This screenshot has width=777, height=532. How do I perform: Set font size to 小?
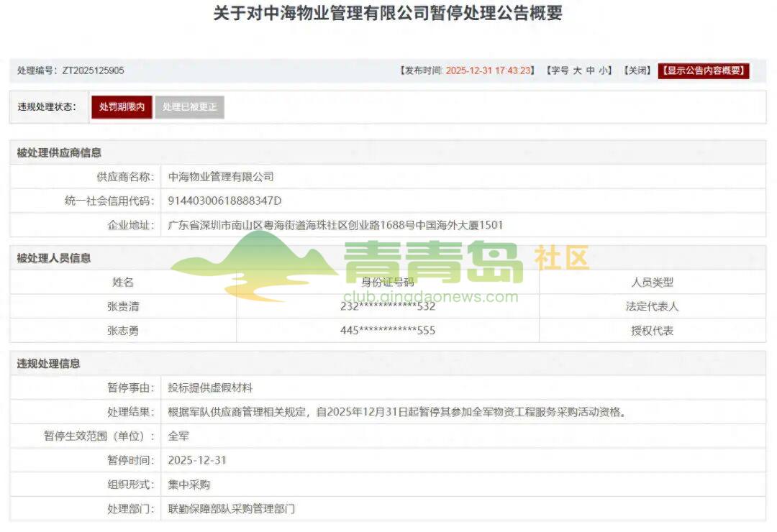pyautogui.click(x=603, y=71)
